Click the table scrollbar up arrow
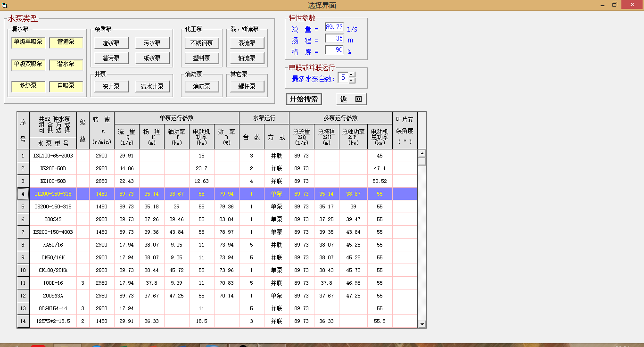The image size is (644, 347). click(x=422, y=153)
